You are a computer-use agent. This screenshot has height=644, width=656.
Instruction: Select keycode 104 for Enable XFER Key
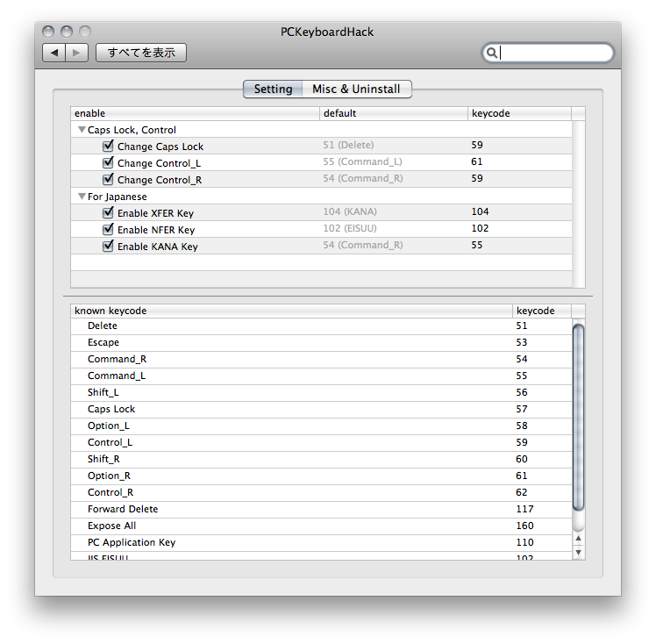(x=480, y=211)
